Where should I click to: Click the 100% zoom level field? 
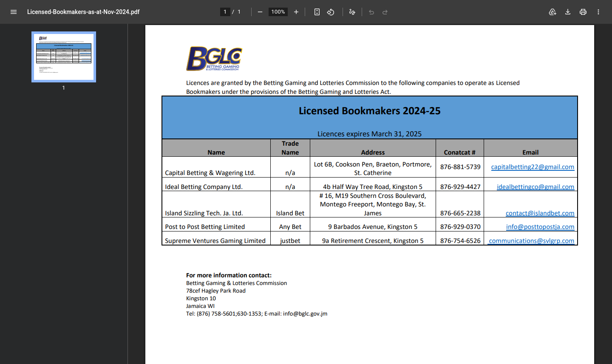(x=278, y=12)
